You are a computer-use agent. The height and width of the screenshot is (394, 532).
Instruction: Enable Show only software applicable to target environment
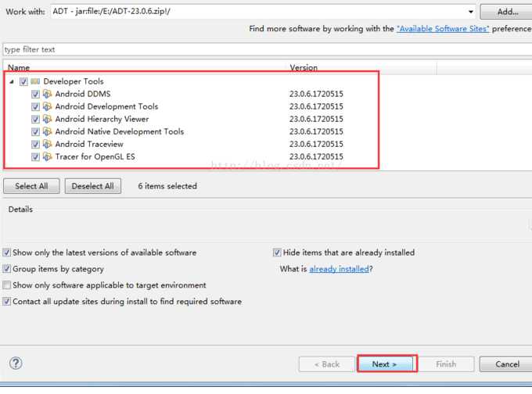(x=6, y=285)
